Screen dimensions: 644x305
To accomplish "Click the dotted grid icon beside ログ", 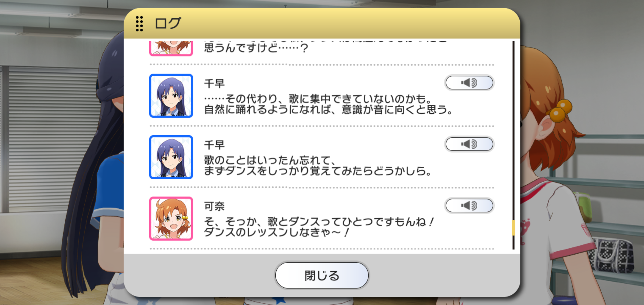I will click(x=140, y=24).
